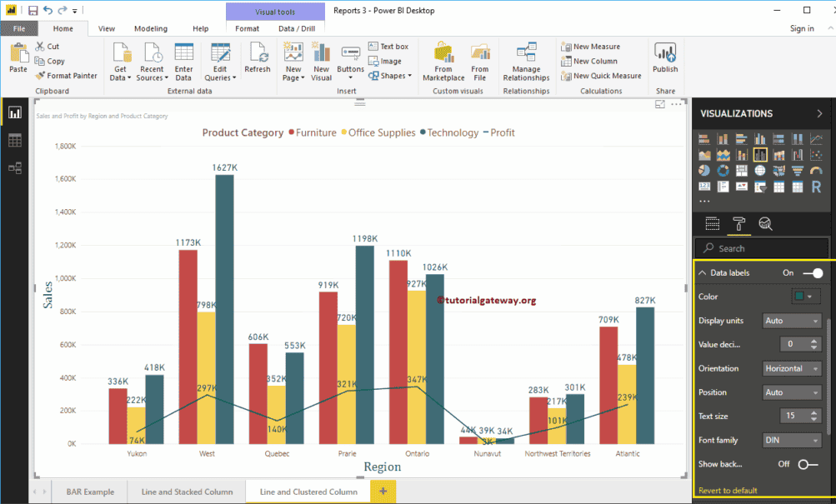This screenshot has height=504, width=836.
Task: Click the Refresh icon in the ribbon
Action: tap(258, 58)
